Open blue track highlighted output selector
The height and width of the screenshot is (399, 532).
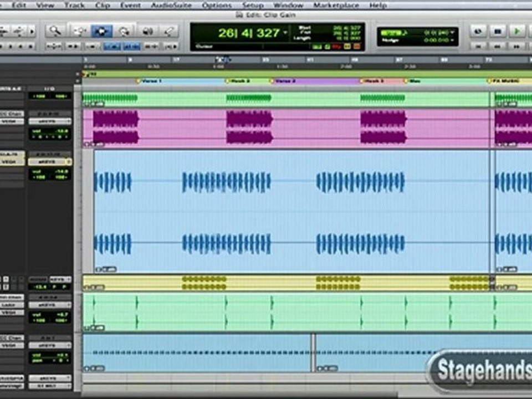tap(49, 162)
